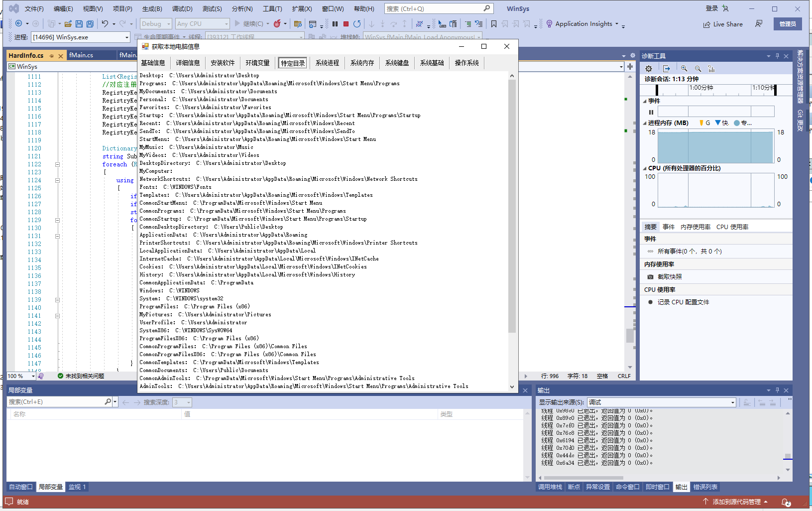Open the 工具(T) menu
The image size is (812, 511).
point(272,9)
